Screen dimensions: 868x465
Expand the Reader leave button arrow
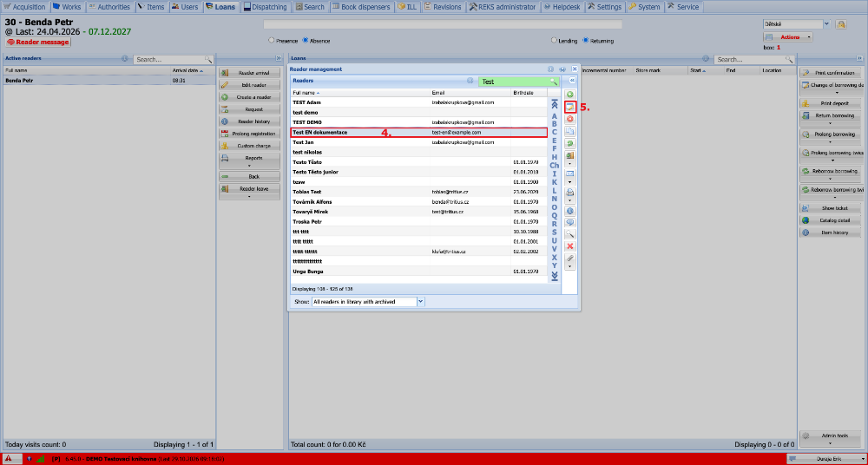coord(249,196)
